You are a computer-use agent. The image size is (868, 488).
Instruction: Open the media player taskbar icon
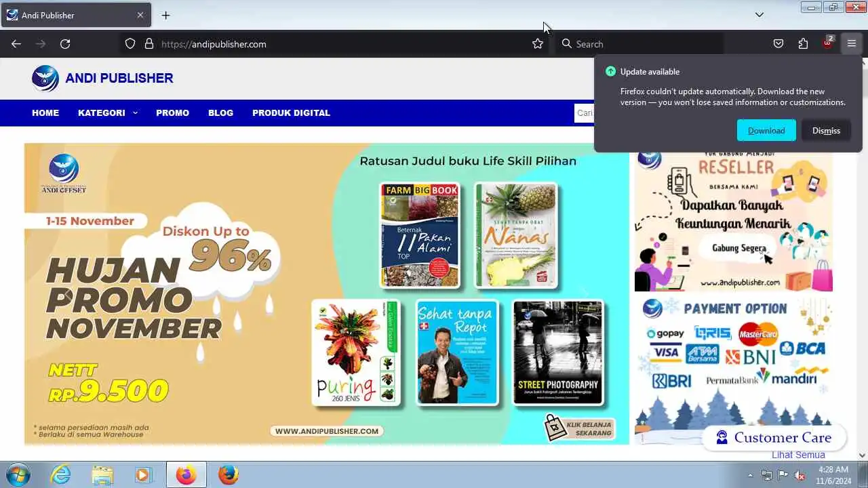click(x=143, y=475)
